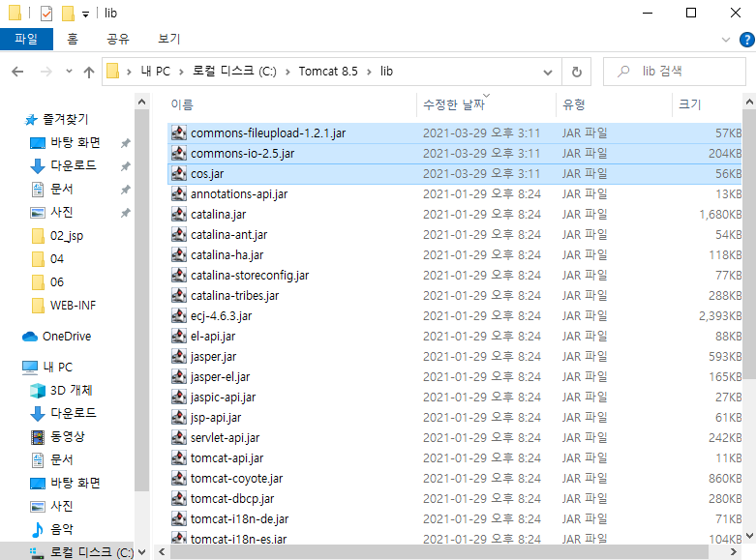Open 음악 under 내 PC
756x560 pixels.
click(62, 529)
